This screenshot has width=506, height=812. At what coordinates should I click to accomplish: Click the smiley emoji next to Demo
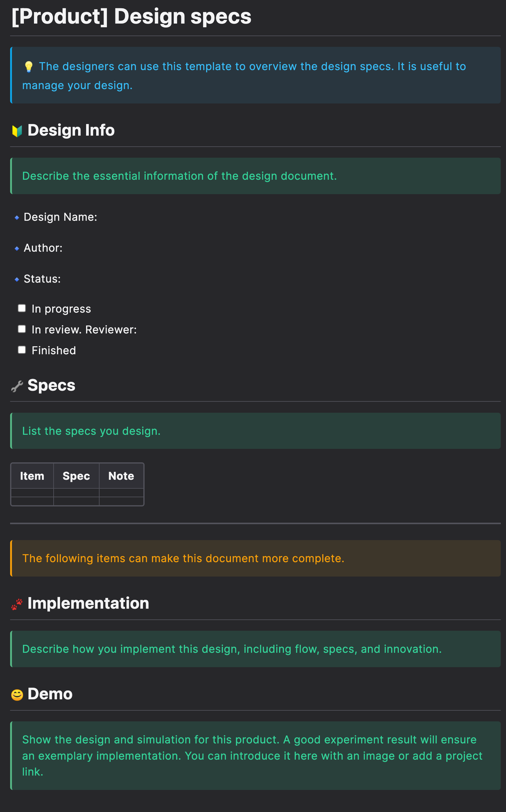click(x=17, y=695)
